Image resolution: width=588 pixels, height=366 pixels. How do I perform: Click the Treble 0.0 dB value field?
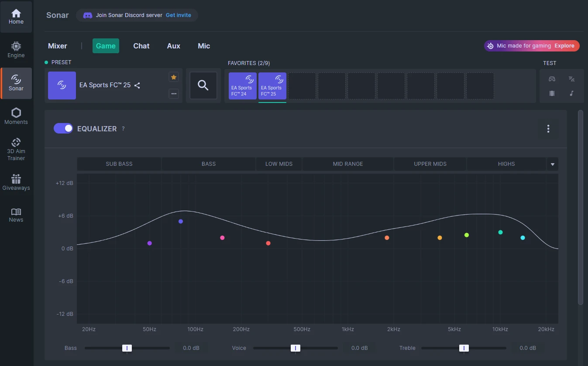click(528, 348)
